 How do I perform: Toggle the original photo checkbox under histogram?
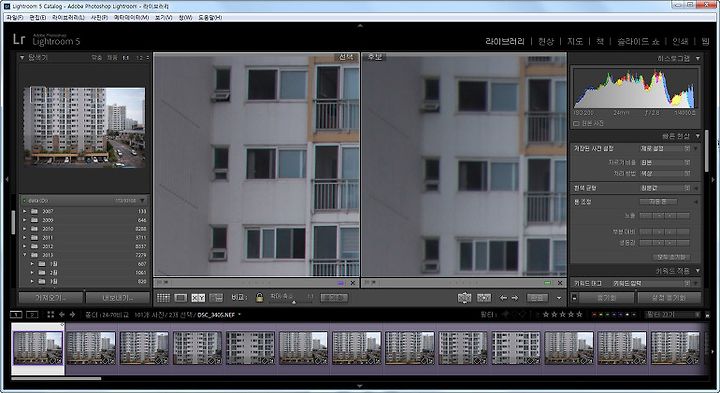pos(576,124)
